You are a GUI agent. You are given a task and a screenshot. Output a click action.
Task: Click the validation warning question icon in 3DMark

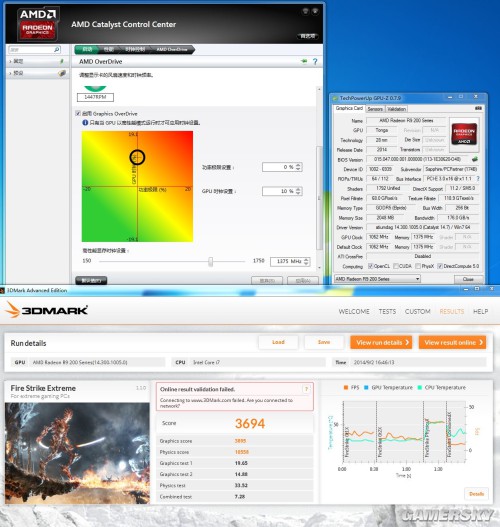click(x=306, y=389)
